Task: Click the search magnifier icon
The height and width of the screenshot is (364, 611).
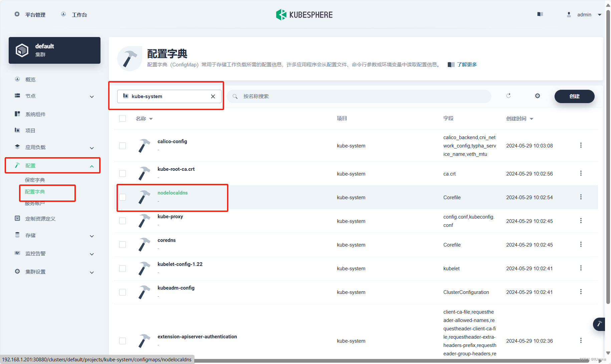Action: click(x=235, y=96)
